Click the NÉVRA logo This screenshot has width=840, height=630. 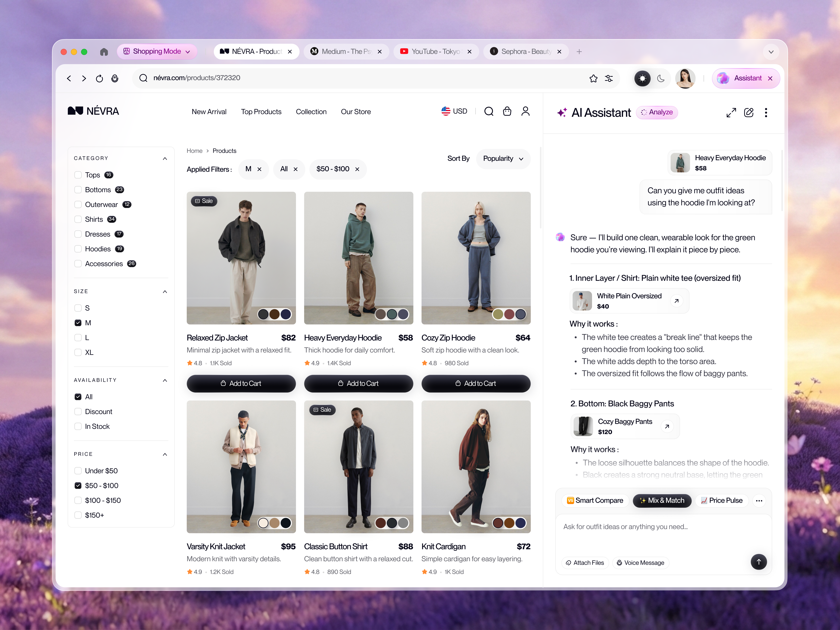coord(93,111)
